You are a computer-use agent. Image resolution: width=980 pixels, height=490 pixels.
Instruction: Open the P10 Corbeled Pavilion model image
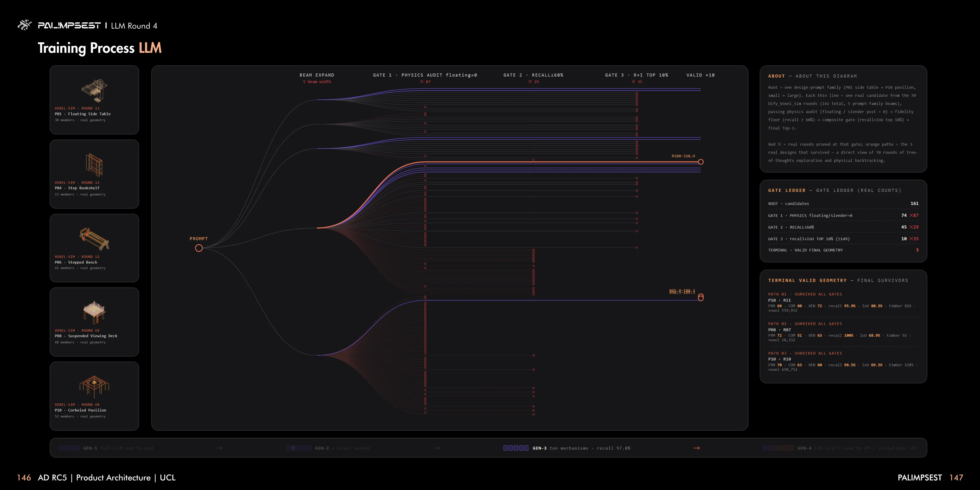(94, 387)
